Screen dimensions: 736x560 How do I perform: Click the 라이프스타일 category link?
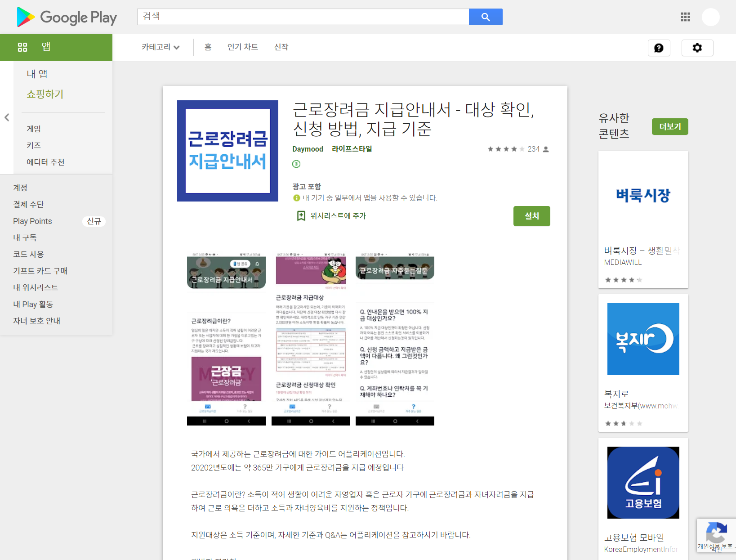tap(352, 149)
